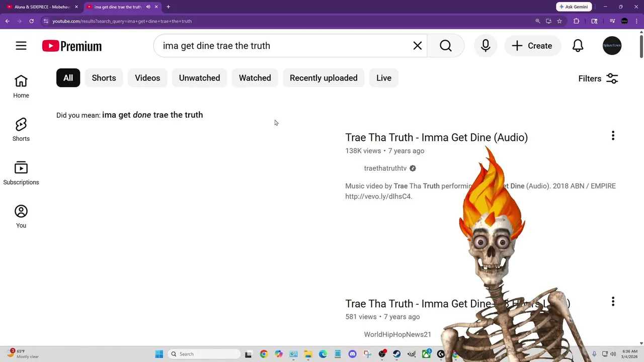The height and width of the screenshot is (362, 644).
Task: Click the '138K views' text
Action: click(363, 151)
